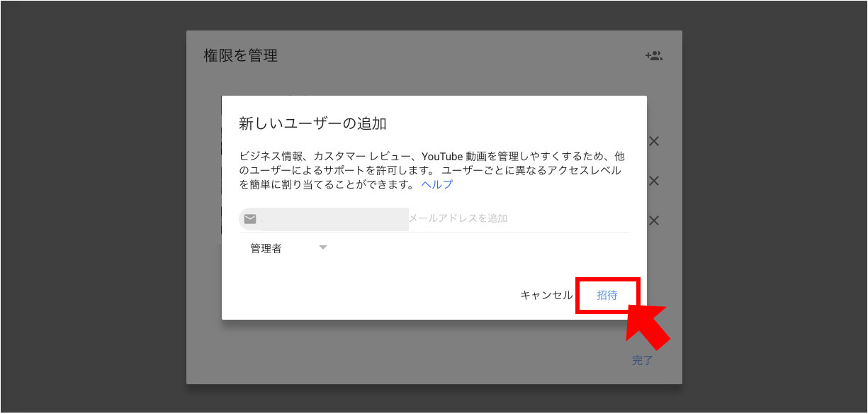Click the add user icon in 権限を管理
Viewport: 868px width, 414px height.
(x=653, y=56)
